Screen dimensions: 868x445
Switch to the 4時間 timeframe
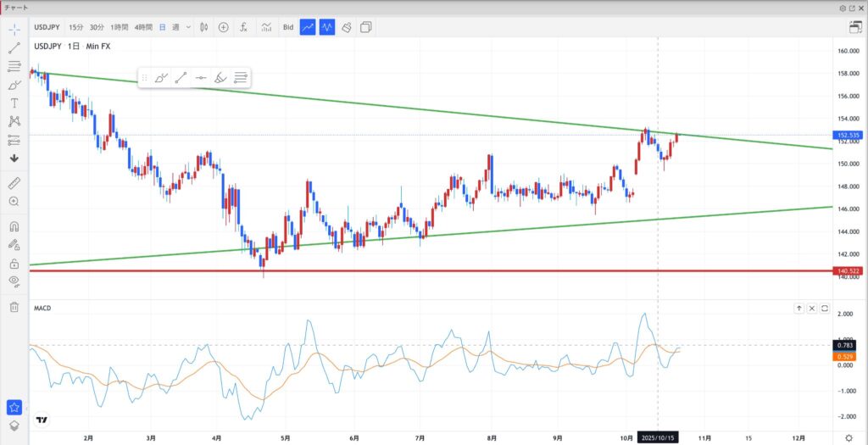pyautogui.click(x=143, y=27)
